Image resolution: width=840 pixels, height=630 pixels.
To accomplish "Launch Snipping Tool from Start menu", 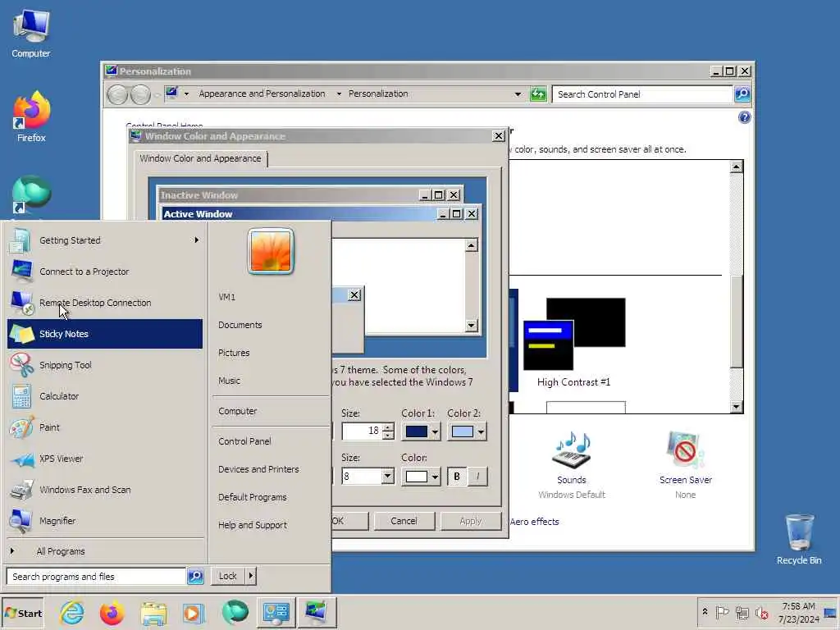I will 105,365.
